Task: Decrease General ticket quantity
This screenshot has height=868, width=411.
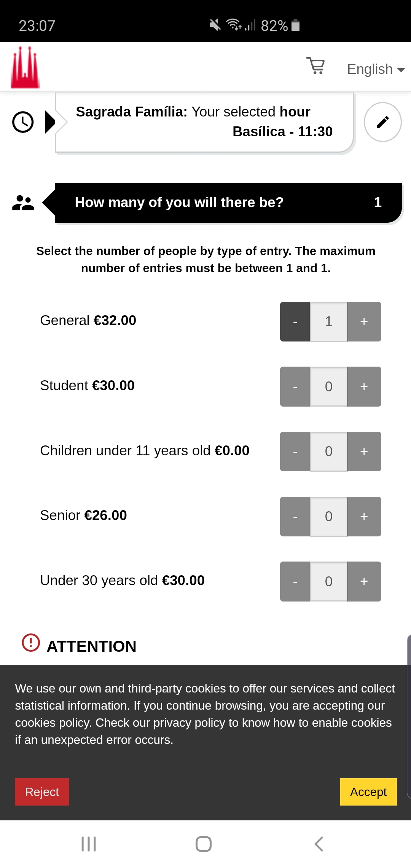Action: (x=295, y=322)
